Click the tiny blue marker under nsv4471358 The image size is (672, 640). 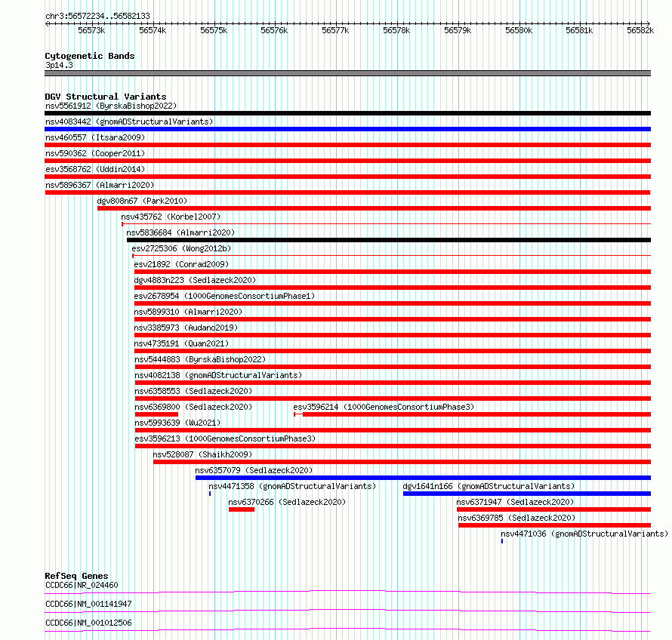tap(210, 494)
